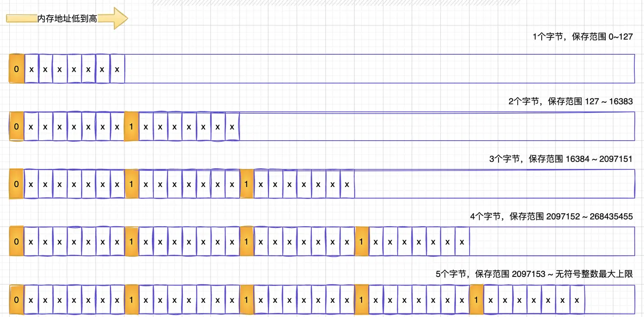Click the yellow arrow labeled 内存地址低到高
The image size is (644, 317).
(67, 19)
